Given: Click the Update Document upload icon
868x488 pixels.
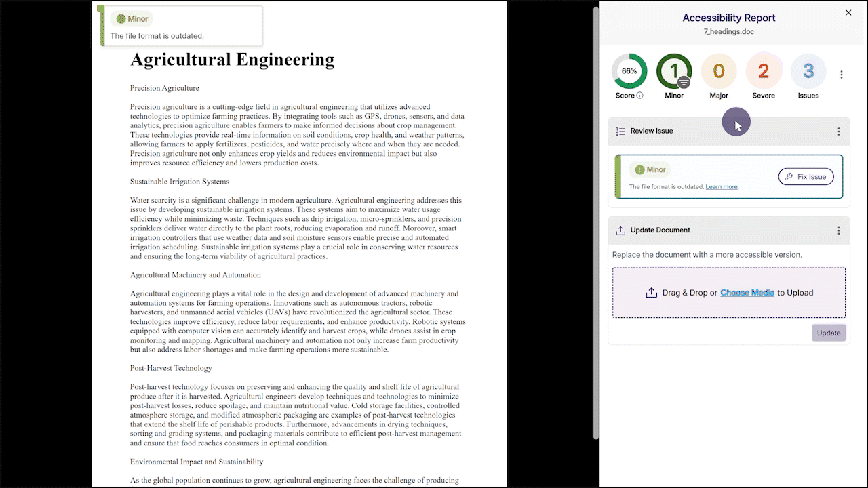Looking at the screenshot, I should (x=620, y=230).
